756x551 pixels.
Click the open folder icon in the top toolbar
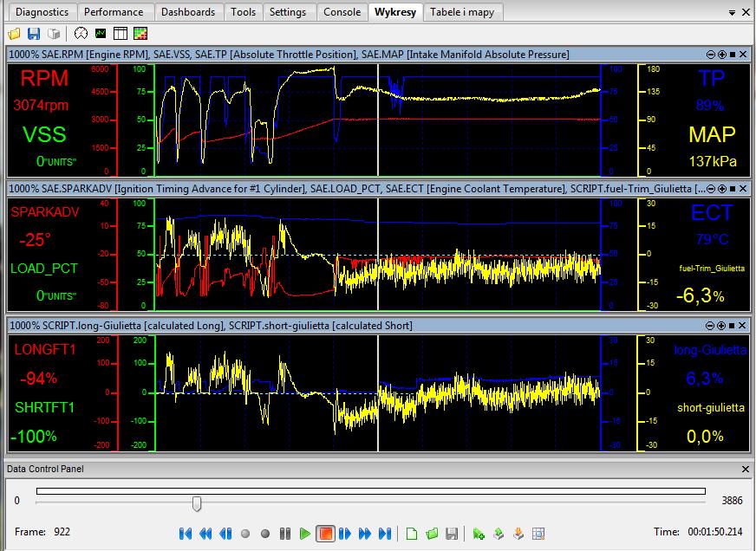pos(15,34)
